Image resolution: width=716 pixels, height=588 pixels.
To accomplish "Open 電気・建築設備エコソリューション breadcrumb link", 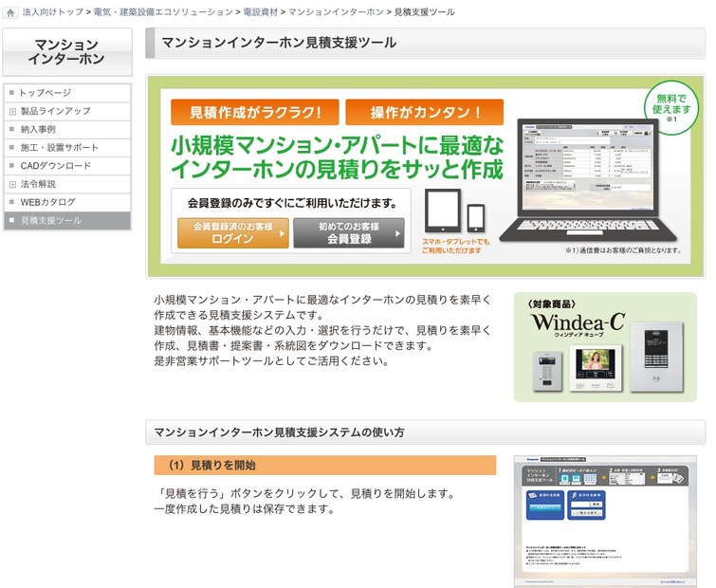I will click(163, 12).
